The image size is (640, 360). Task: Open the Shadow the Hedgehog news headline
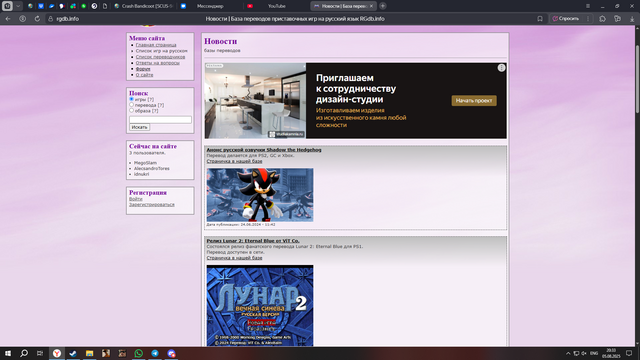coord(264,150)
